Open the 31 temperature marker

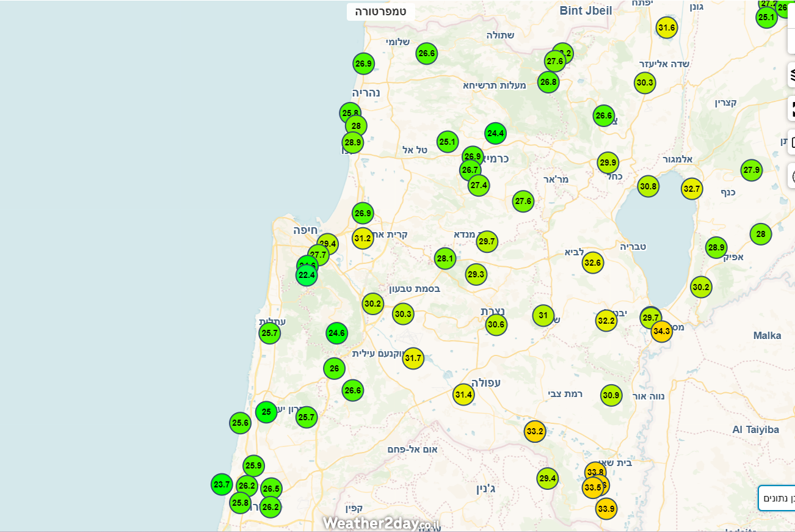pyautogui.click(x=543, y=316)
